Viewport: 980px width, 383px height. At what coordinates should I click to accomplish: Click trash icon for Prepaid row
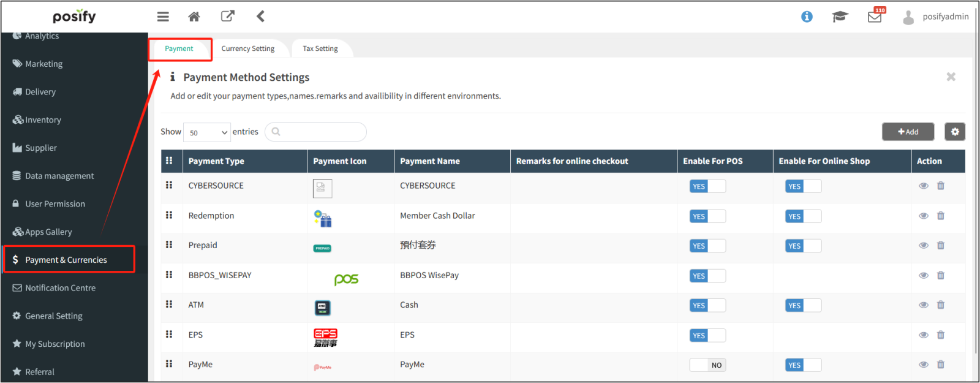point(941,245)
